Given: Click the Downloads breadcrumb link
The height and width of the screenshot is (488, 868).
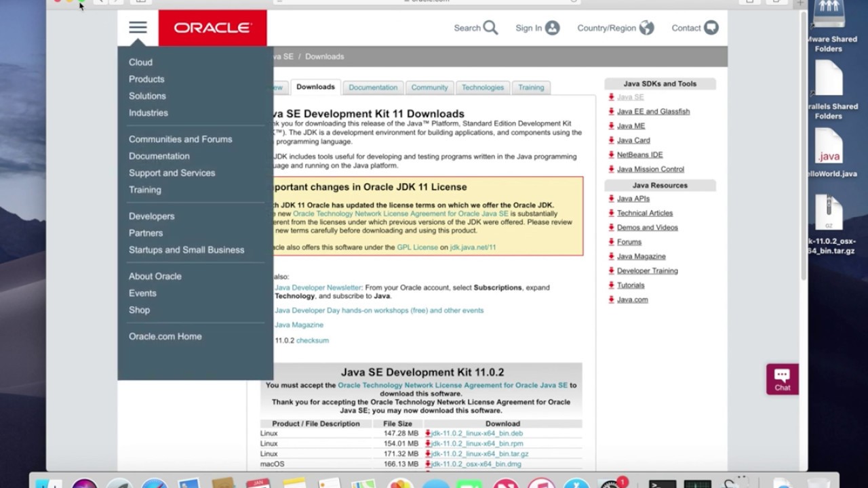Looking at the screenshot, I should pyautogui.click(x=324, y=56).
